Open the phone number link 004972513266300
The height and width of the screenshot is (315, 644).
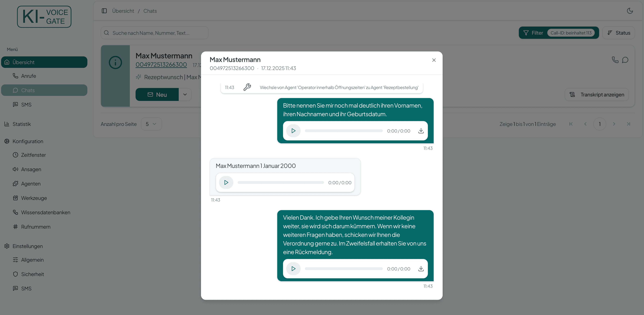pos(161,64)
